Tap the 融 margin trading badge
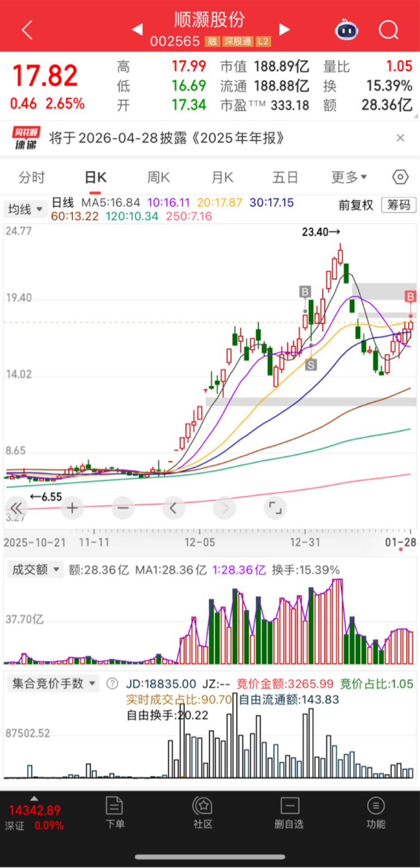Screen dimensions: 420x868 coord(212,42)
